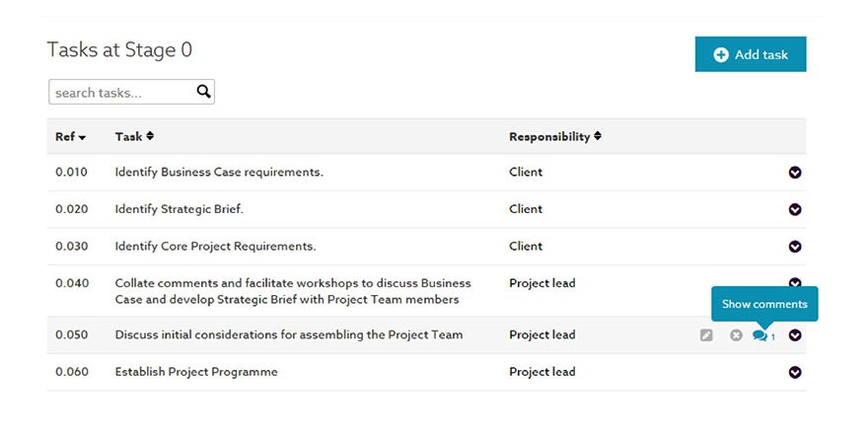The height and width of the screenshot is (441, 868).
Task: Expand task 0.030 details chevron
Action: [x=795, y=247]
